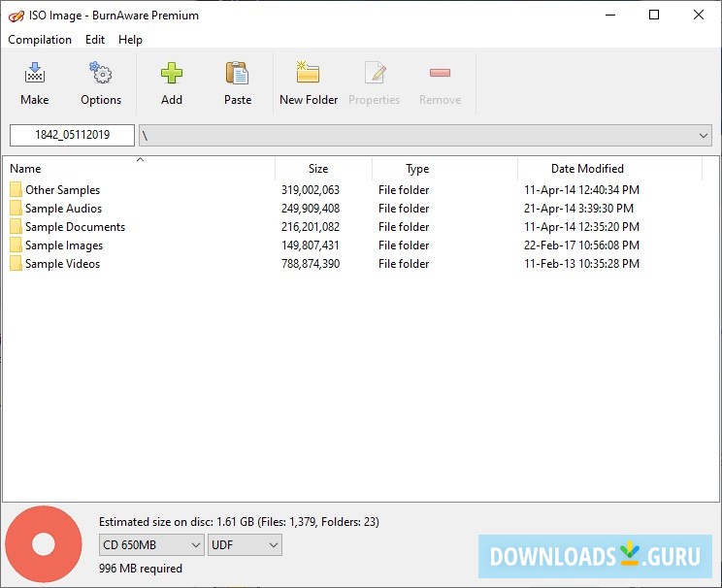
Task: Click the date 22-Feb-17 10:56:08 PM
Action: coord(581,245)
